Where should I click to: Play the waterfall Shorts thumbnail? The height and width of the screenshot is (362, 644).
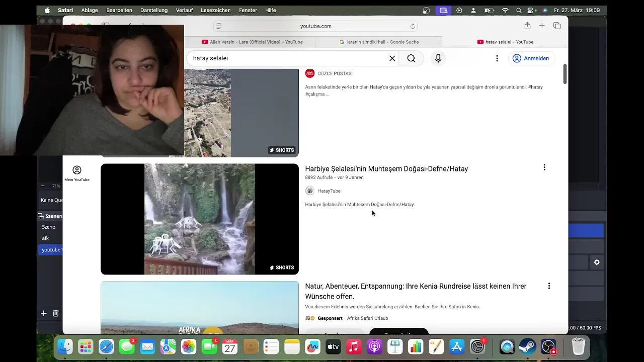[200, 219]
